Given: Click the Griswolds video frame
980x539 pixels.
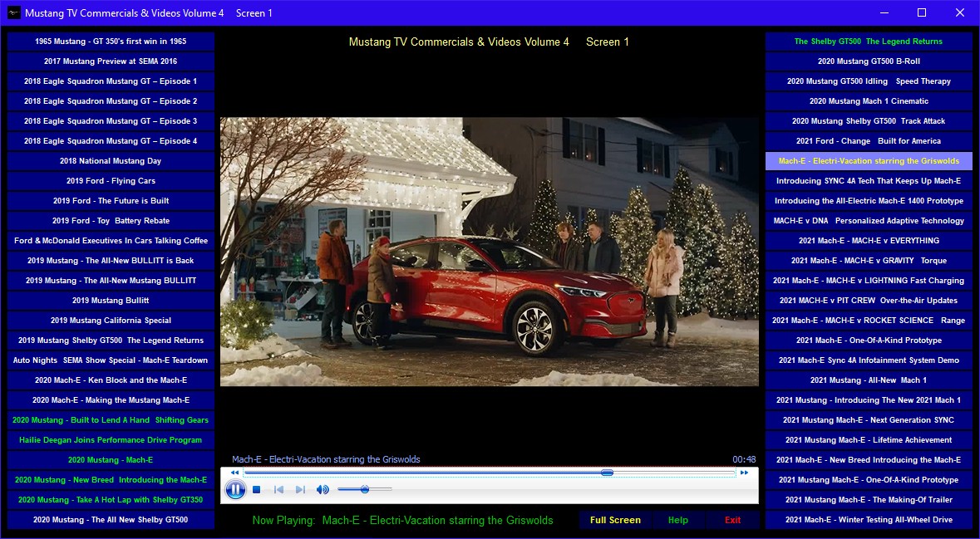Looking at the screenshot, I should pos(490,252).
